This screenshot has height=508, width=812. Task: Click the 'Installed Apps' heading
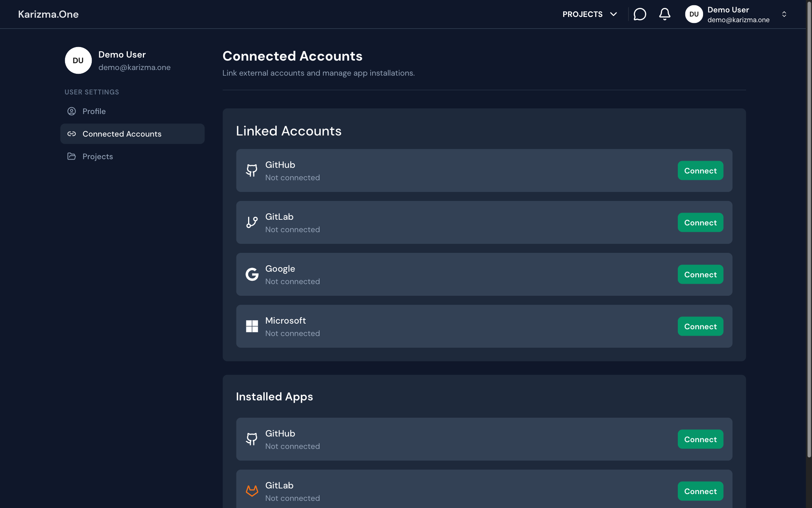[x=274, y=397]
